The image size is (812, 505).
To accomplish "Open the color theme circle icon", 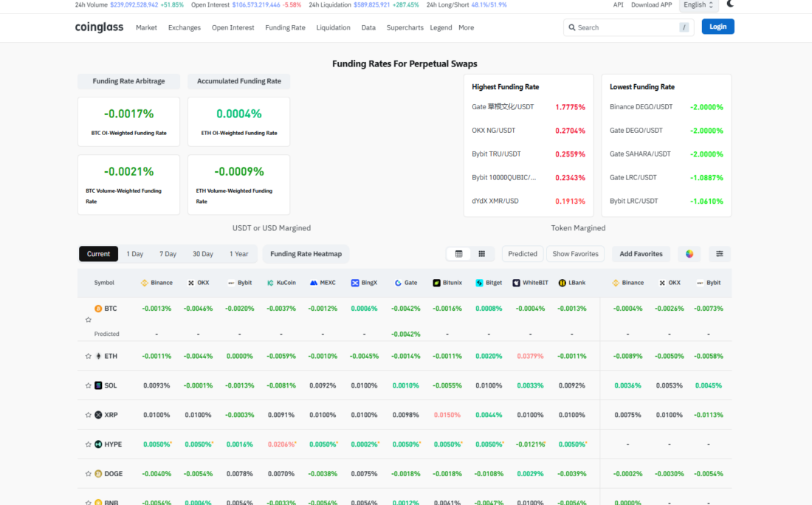I will point(689,254).
